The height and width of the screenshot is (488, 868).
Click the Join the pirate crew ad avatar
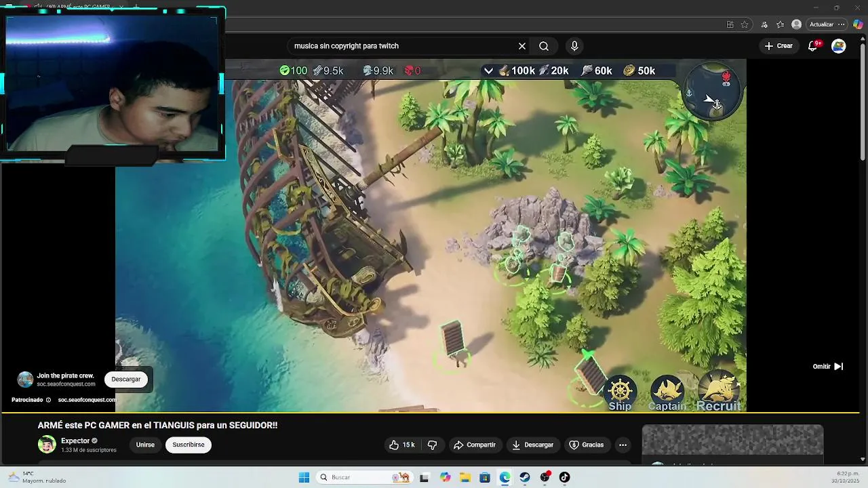(x=25, y=379)
